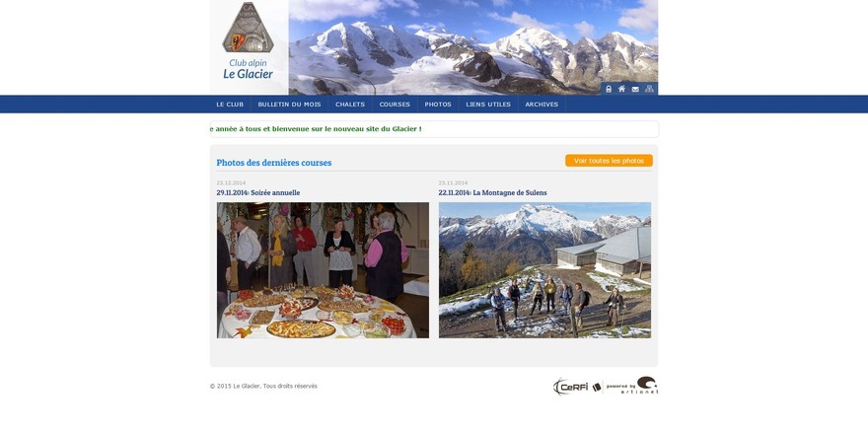Open contact via the envelope icon
Viewport: 868px width, 431px height.
click(x=635, y=89)
